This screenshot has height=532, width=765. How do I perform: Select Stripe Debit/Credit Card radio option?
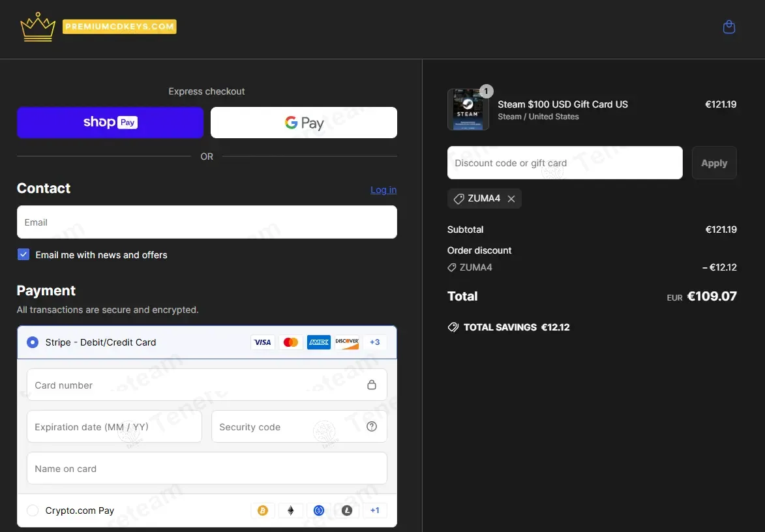[33, 342]
